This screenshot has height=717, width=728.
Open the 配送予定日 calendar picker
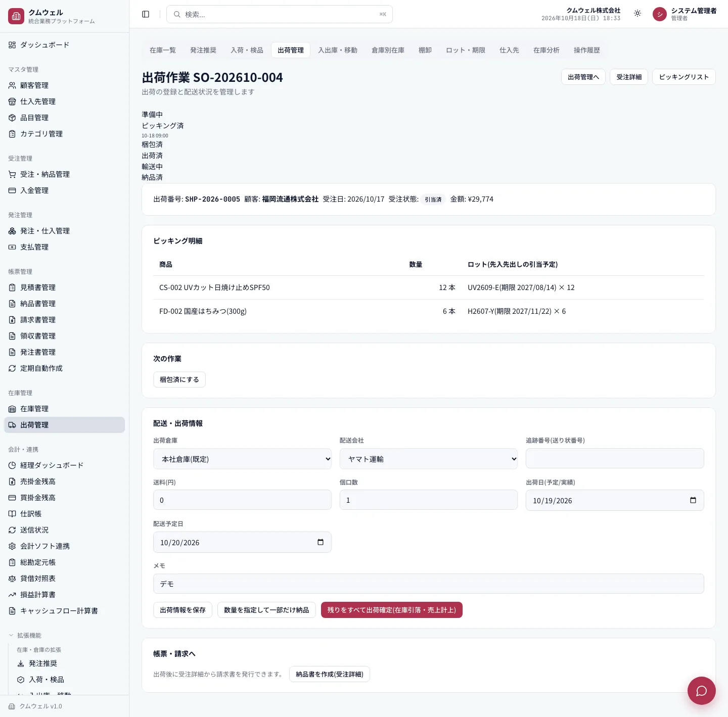321,542
